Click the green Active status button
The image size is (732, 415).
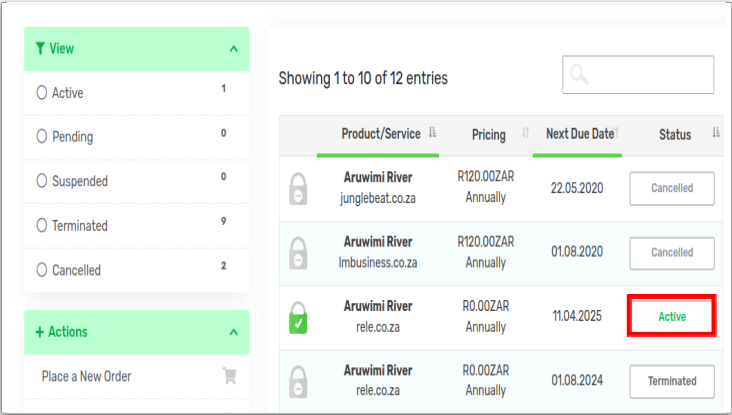671,317
